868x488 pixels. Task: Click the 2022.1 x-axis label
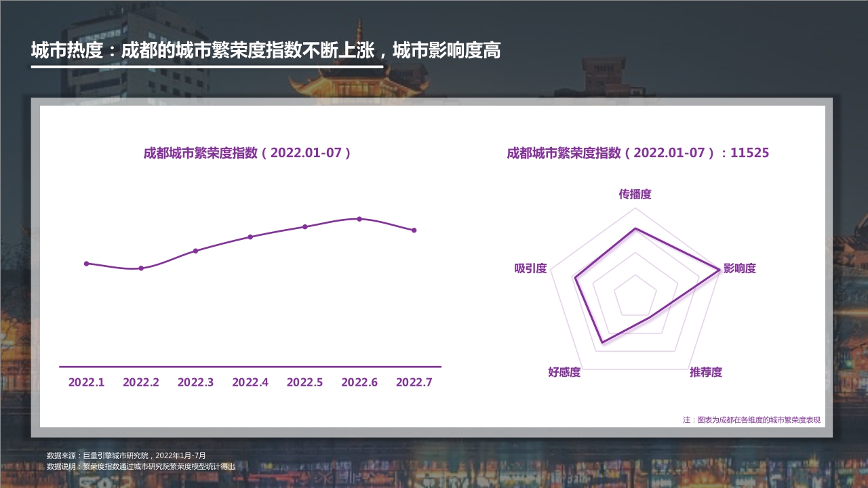86,382
